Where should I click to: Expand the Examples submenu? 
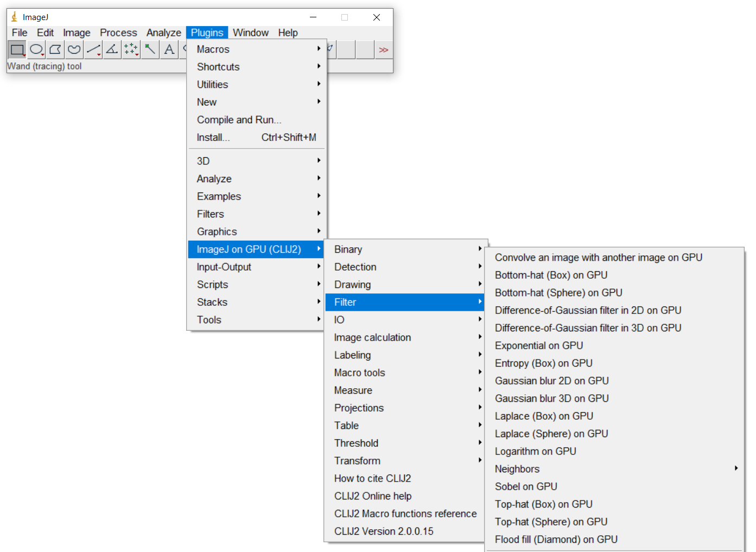pos(257,196)
